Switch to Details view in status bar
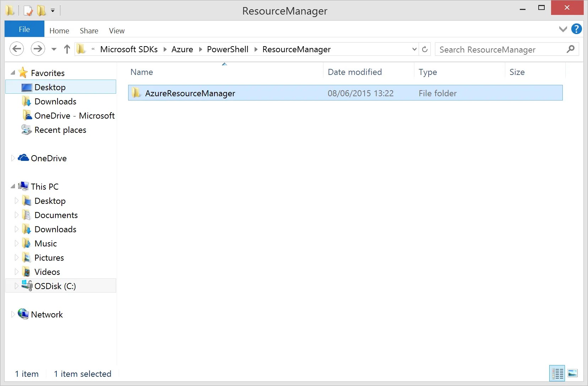 point(557,374)
